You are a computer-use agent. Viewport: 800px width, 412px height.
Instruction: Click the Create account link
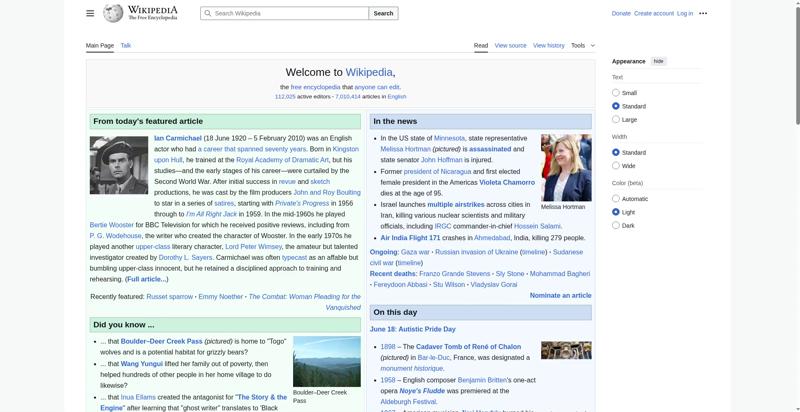654,13
